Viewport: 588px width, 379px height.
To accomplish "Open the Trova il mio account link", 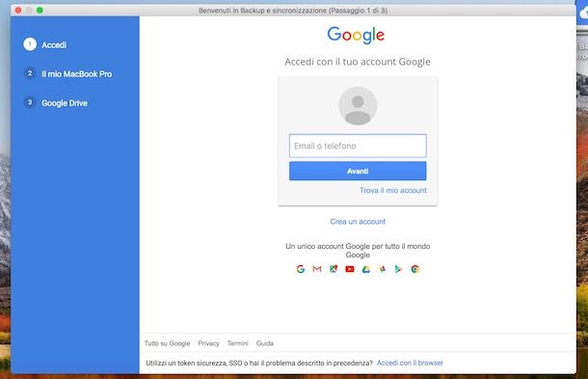I will pos(393,190).
